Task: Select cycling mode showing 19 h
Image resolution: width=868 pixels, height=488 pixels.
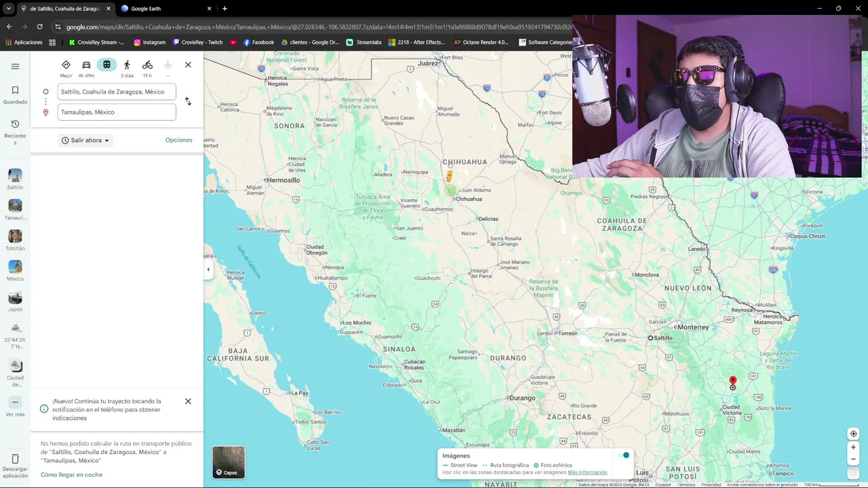Action: (x=147, y=68)
